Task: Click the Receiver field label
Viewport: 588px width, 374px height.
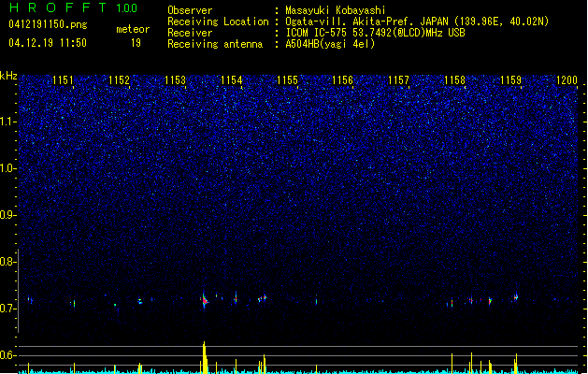Action: (190, 33)
